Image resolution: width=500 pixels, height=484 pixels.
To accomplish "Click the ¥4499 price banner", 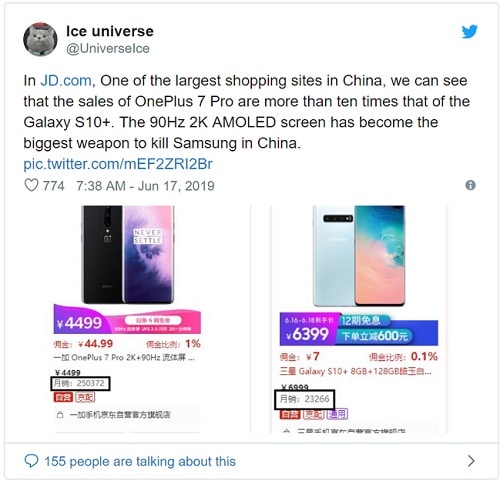I will tap(127, 320).
